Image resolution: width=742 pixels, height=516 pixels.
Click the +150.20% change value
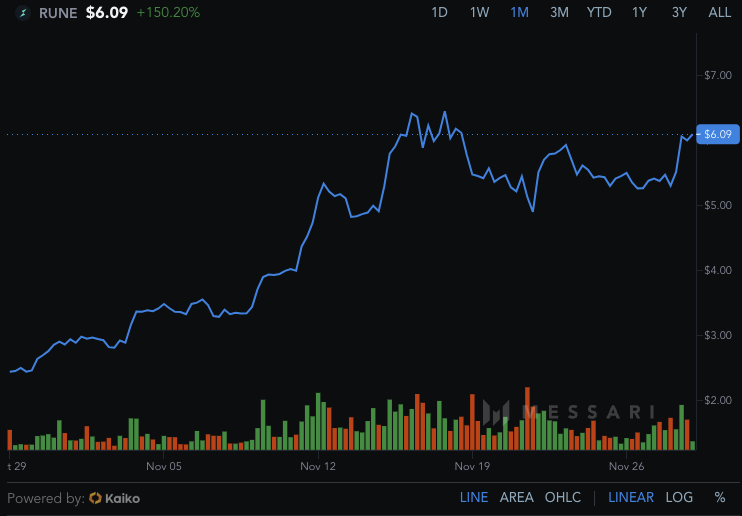pyautogui.click(x=168, y=12)
